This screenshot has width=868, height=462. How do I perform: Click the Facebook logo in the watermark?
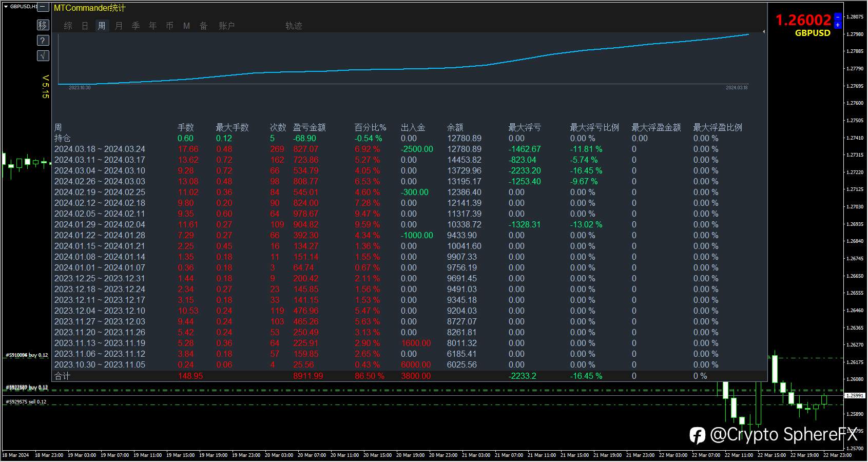tap(697, 435)
